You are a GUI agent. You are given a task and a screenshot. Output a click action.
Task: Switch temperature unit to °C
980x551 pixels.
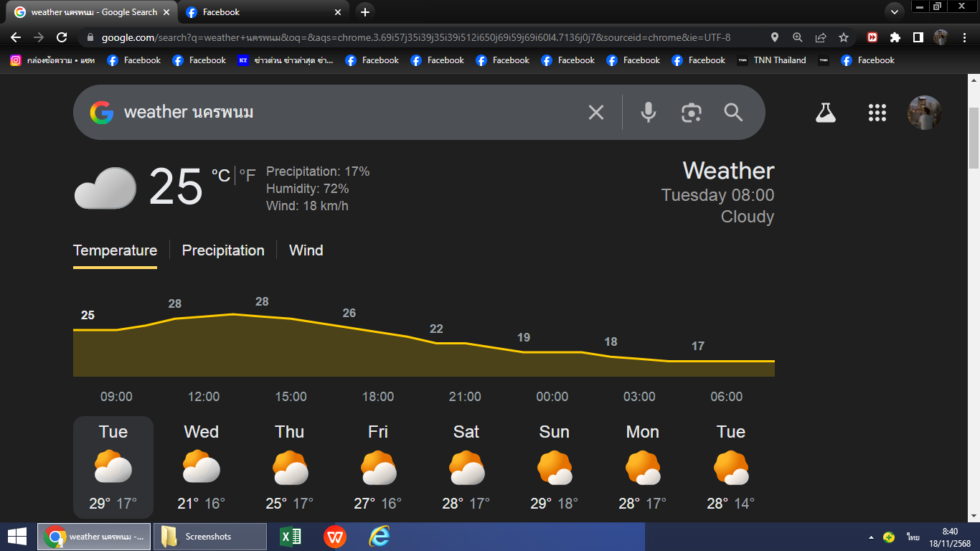point(220,175)
